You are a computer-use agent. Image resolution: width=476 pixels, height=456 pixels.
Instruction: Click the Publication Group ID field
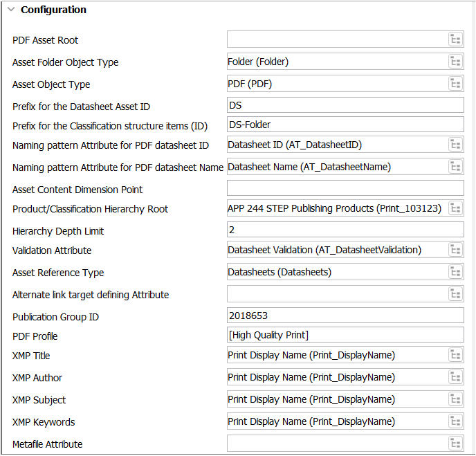345,316
